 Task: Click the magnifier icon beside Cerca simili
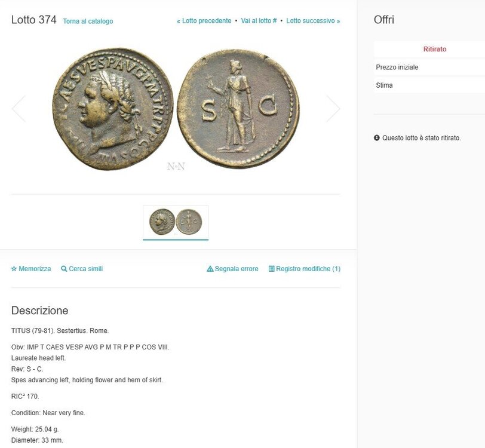64,269
